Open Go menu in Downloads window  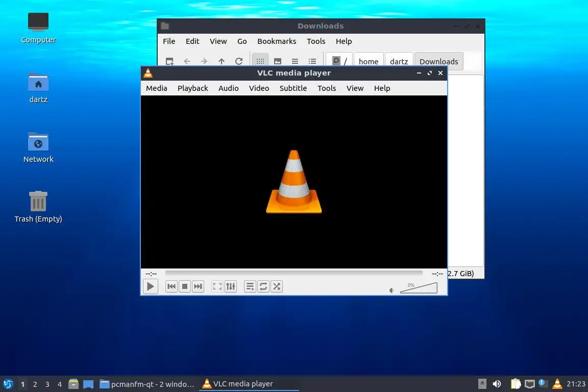click(x=242, y=41)
